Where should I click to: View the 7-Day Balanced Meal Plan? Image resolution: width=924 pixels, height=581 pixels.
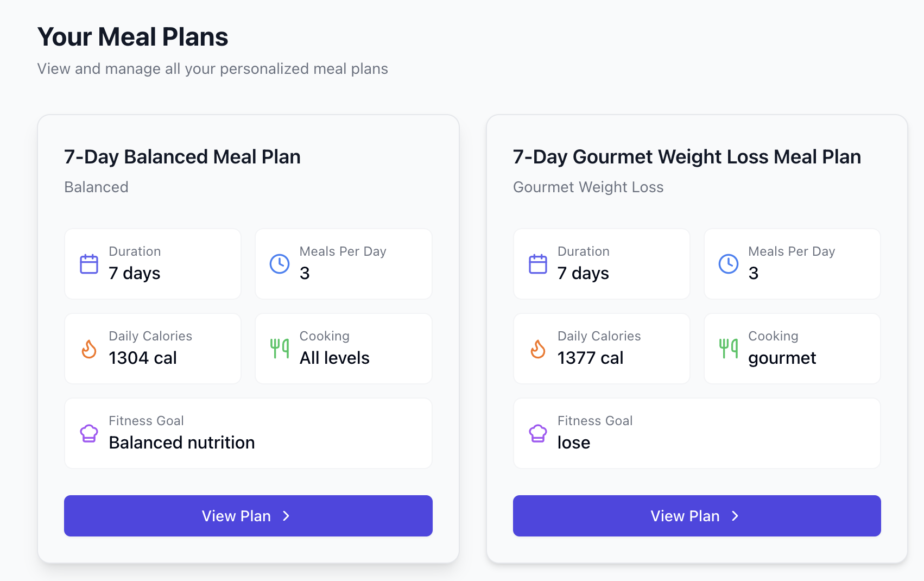point(248,516)
